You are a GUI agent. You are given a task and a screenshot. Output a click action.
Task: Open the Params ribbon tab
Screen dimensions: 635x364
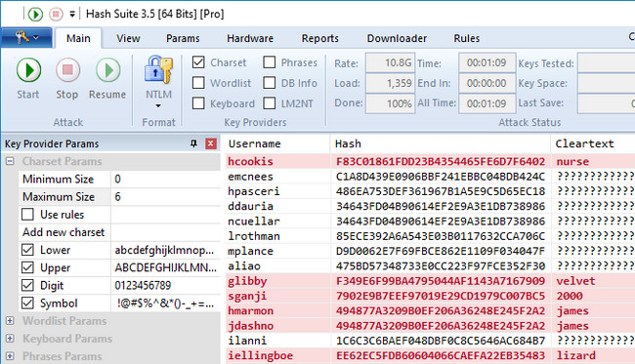coord(183,38)
